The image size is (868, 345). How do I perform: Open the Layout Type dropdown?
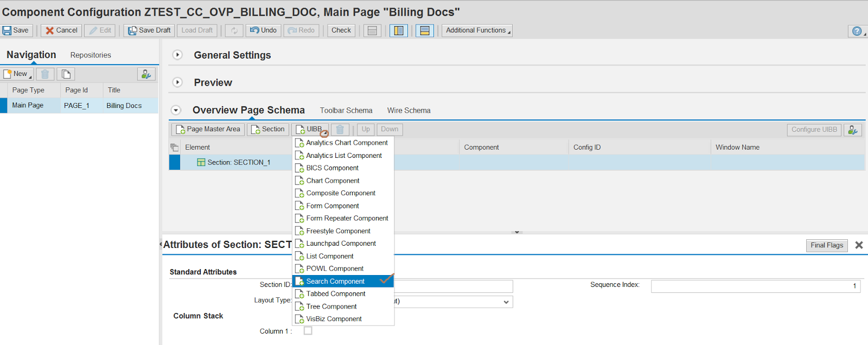(x=506, y=302)
